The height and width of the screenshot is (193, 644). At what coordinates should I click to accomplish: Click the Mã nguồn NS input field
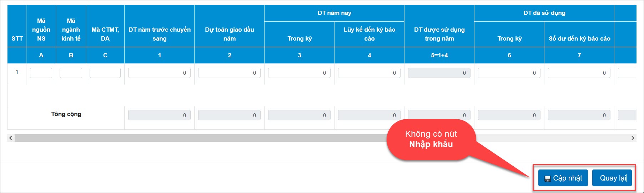point(41,73)
